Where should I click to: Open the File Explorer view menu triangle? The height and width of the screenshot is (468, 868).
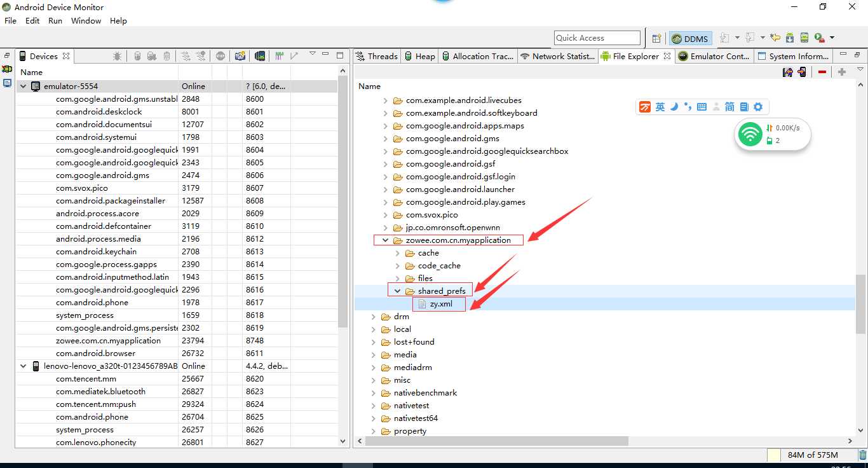coord(860,69)
